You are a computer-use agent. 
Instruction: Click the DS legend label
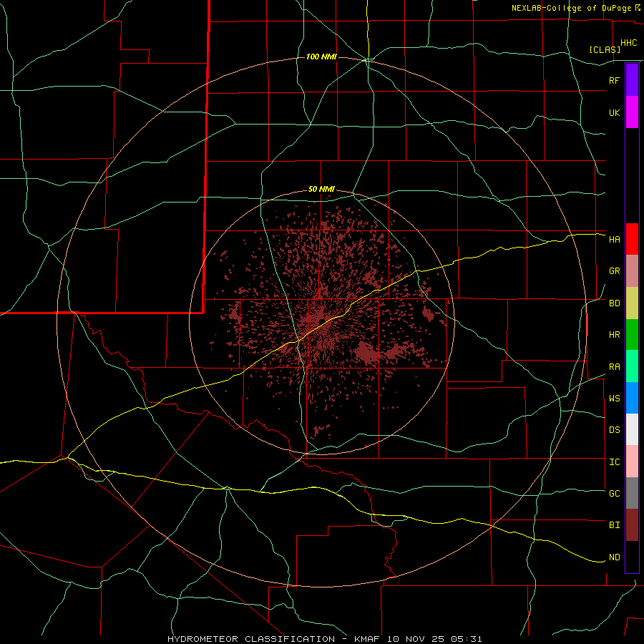(x=614, y=430)
